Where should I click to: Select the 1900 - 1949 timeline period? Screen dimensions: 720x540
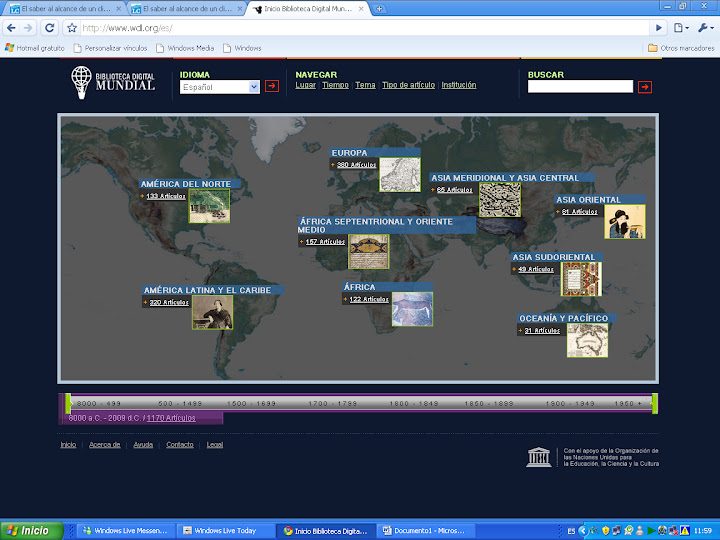coord(570,404)
